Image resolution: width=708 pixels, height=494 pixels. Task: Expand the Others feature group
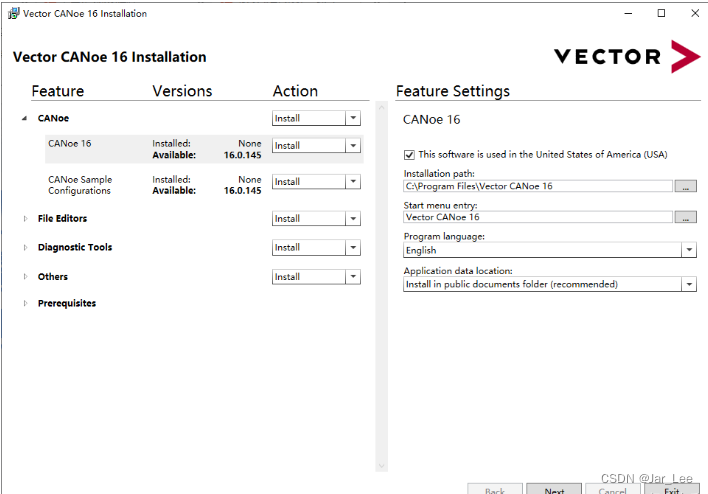click(x=25, y=276)
